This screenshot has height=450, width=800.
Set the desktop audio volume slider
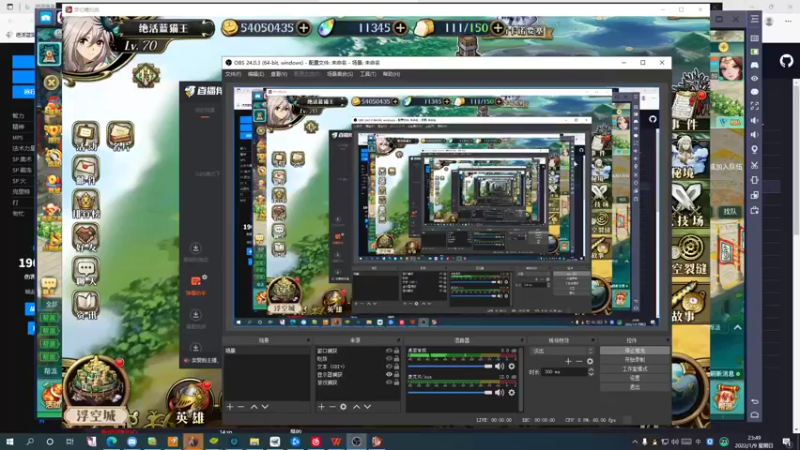450,366
